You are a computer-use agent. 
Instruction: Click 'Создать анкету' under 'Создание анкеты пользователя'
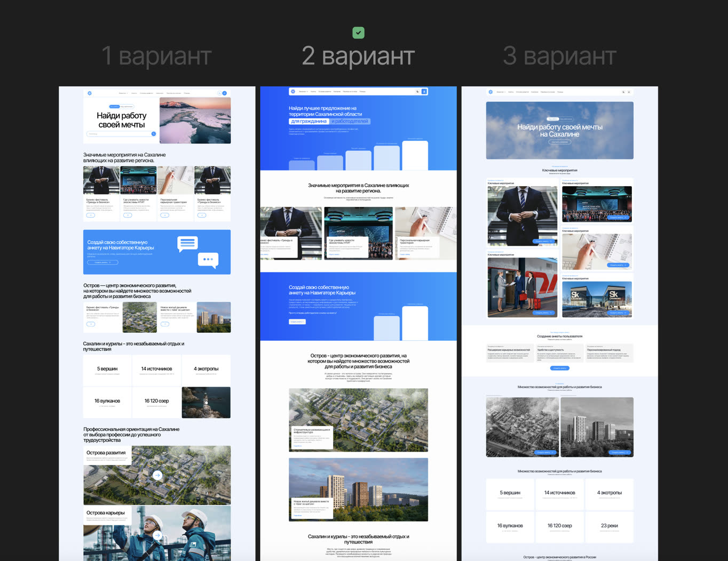(560, 368)
